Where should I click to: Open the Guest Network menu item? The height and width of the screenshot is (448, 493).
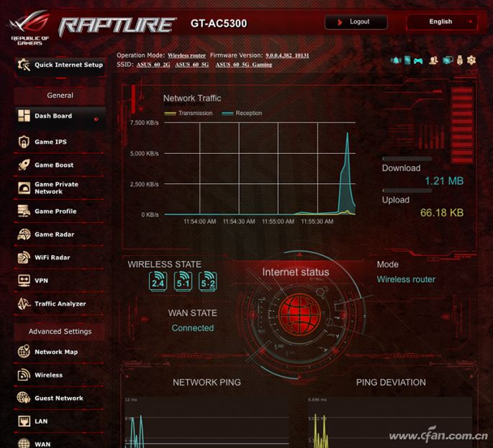pyautogui.click(x=60, y=398)
